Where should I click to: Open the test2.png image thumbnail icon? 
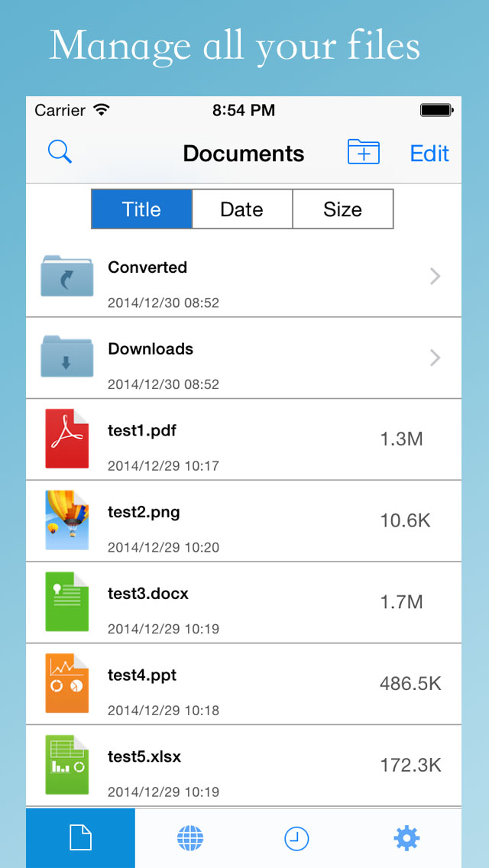[x=66, y=520]
